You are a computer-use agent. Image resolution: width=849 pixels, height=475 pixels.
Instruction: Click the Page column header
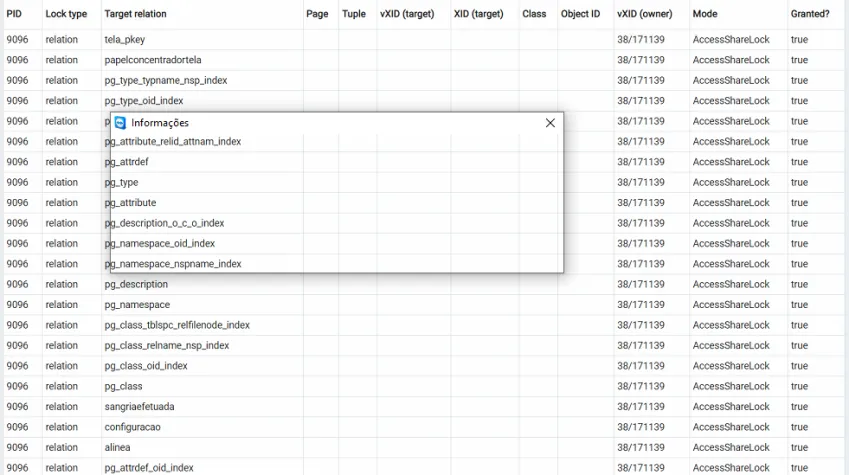(317, 14)
